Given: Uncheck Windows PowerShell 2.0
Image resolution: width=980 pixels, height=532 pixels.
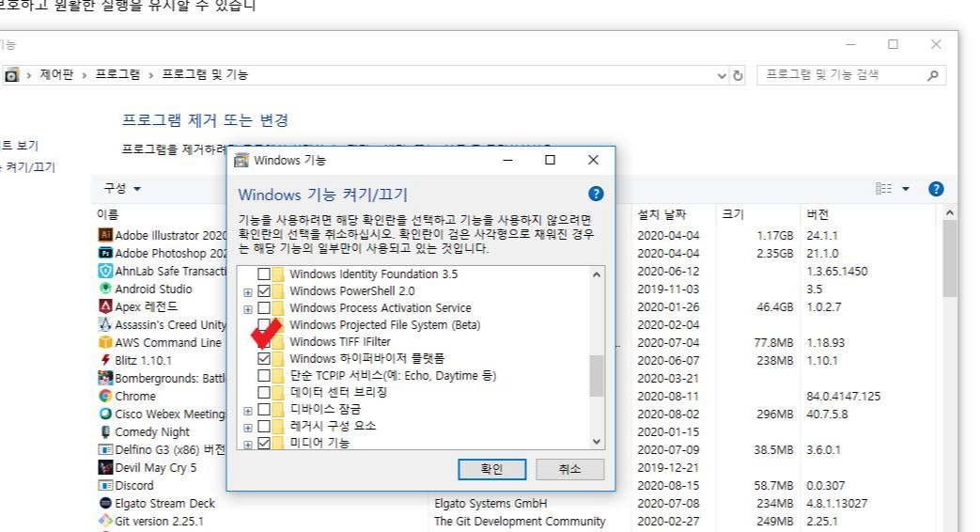Looking at the screenshot, I should pos(264,290).
